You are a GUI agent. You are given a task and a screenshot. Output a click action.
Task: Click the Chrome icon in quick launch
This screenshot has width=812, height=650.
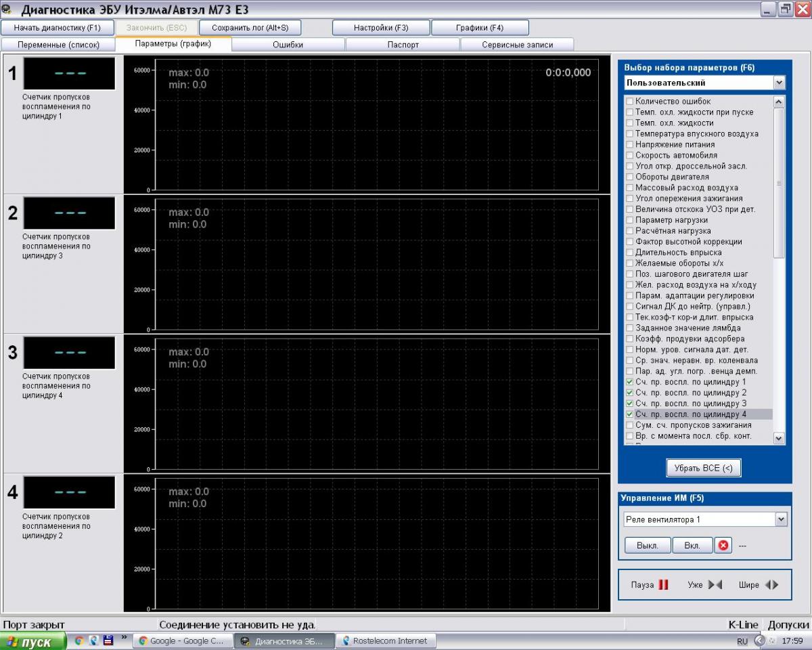click(x=79, y=640)
